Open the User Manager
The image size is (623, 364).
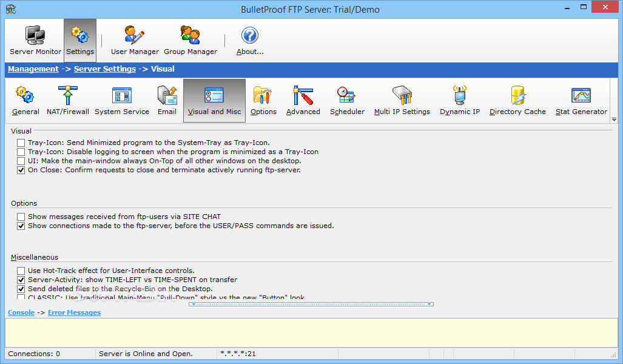click(x=135, y=40)
